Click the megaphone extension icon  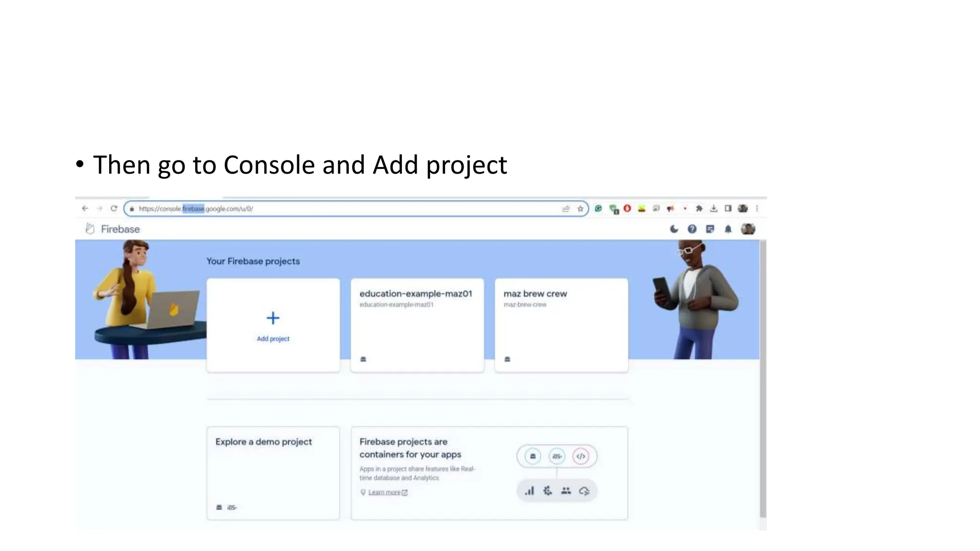click(670, 209)
